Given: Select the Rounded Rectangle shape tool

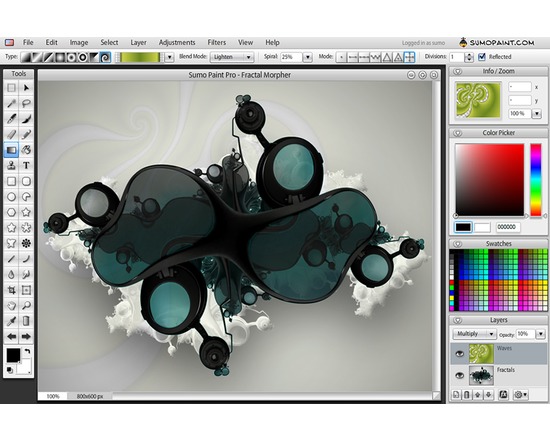Looking at the screenshot, I should [26, 181].
